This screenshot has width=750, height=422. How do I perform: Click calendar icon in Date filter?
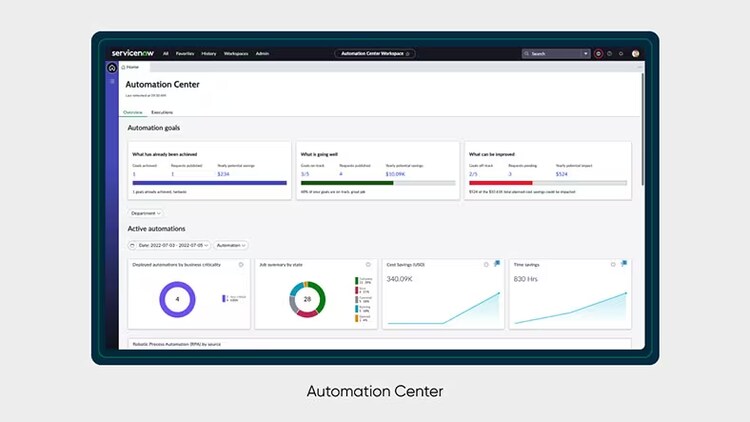tap(132, 245)
